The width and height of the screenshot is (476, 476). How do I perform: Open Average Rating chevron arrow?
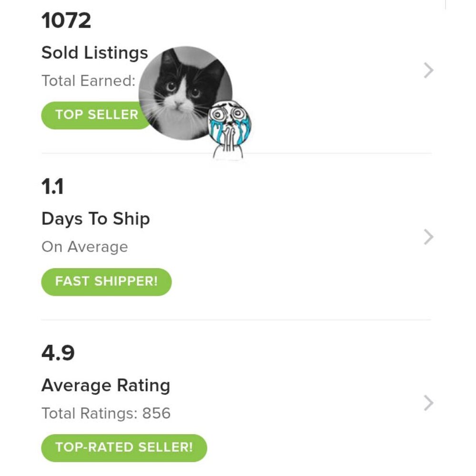point(428,403)
